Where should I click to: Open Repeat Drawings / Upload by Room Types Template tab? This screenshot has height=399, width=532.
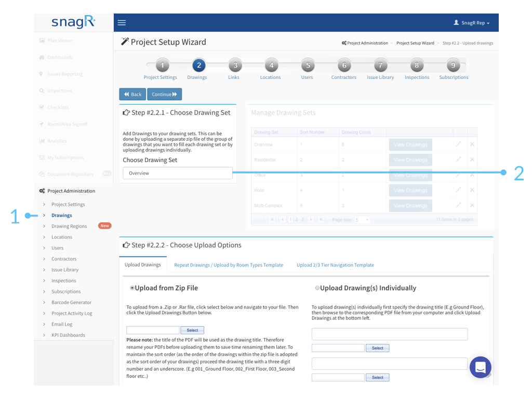pos(229,265)
